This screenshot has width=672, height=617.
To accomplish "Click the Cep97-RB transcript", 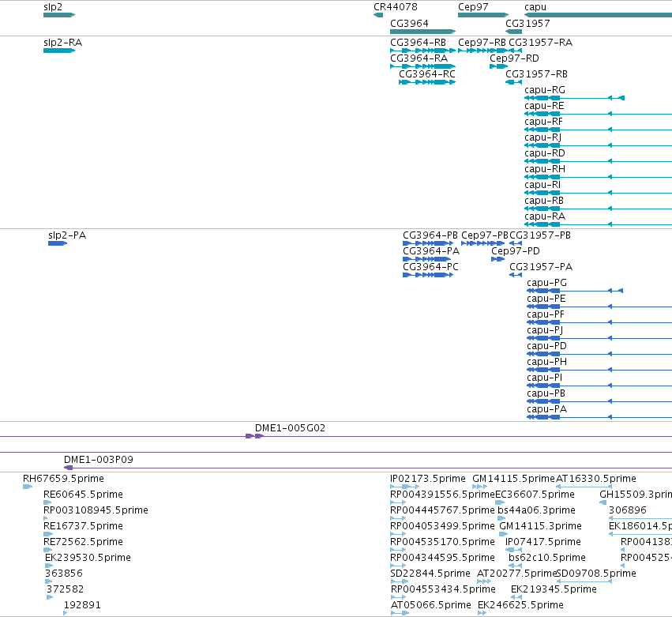I will (483, 51).
